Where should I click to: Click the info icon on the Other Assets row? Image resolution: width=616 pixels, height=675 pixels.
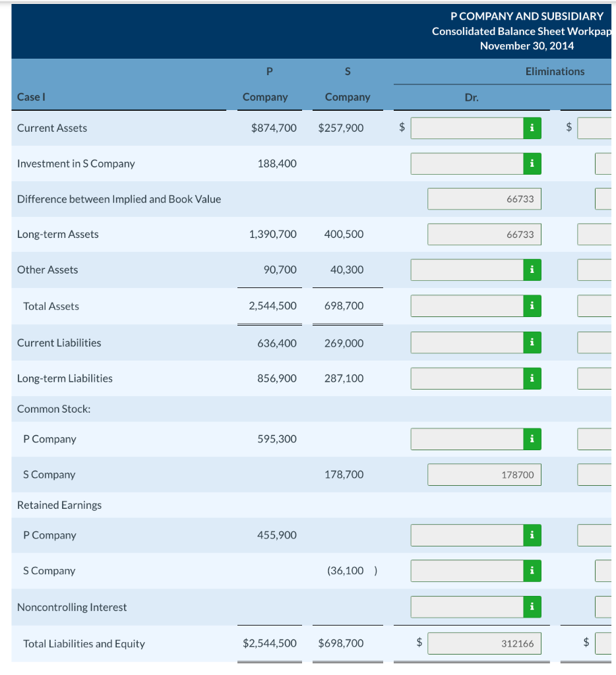coord(532,270)
